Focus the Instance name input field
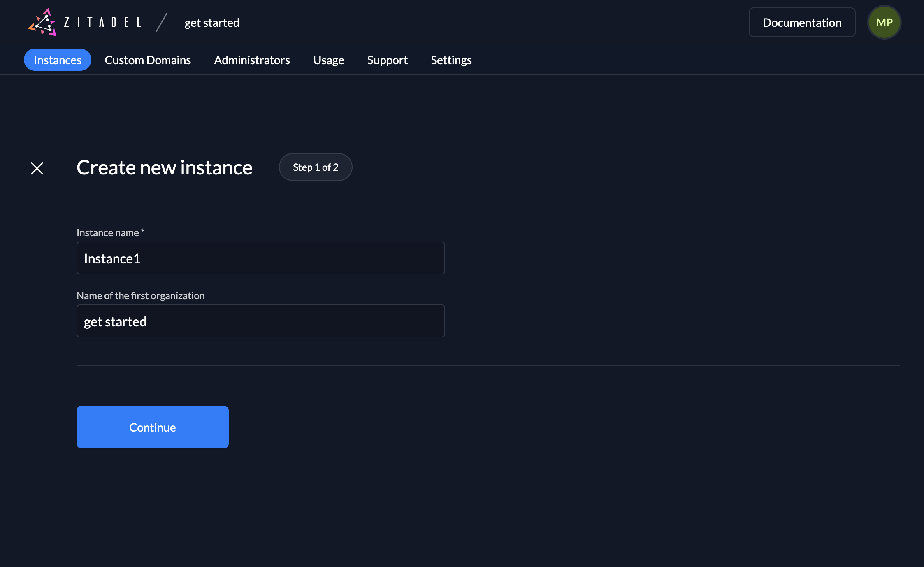The height and width of the screenshot is (567, 924). point(260,258)
